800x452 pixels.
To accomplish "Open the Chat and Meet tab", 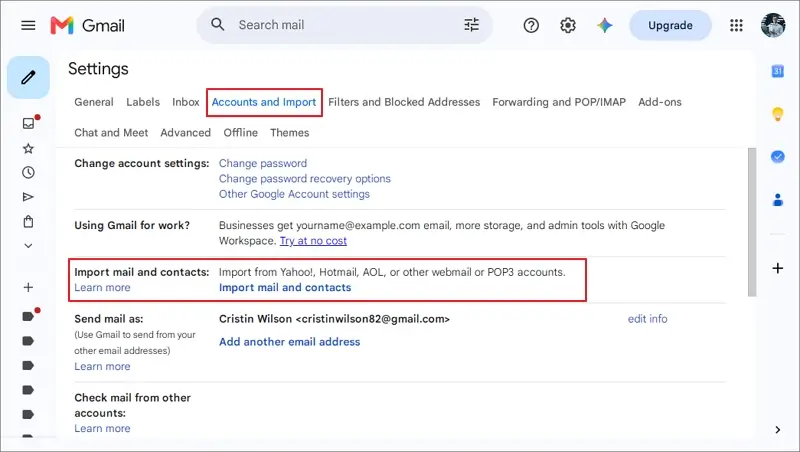I will 111,133.
